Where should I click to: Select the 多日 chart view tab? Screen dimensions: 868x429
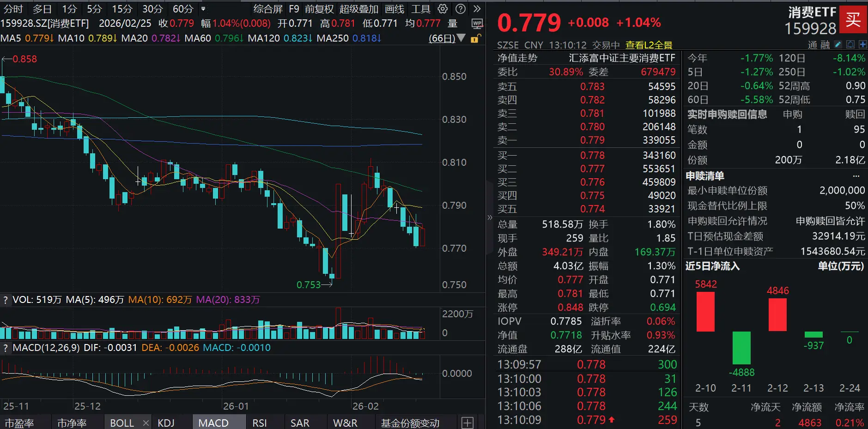tap(42, 8)
